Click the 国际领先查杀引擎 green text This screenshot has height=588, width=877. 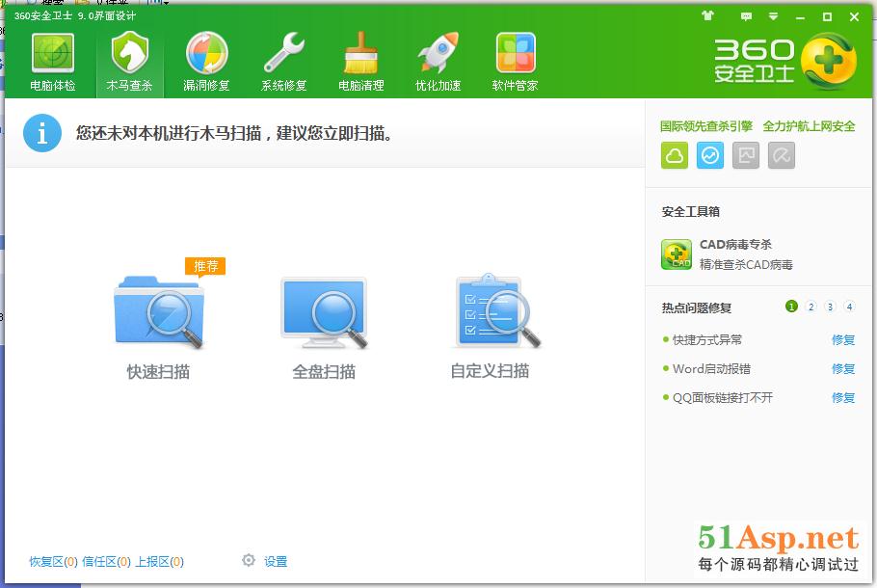[x=705, y=126]
